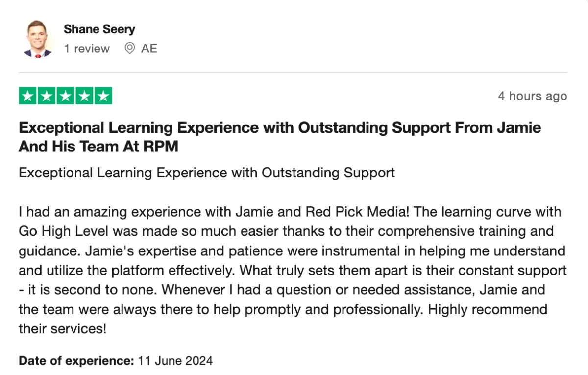Click the third green rating star

tap(66, 96)
